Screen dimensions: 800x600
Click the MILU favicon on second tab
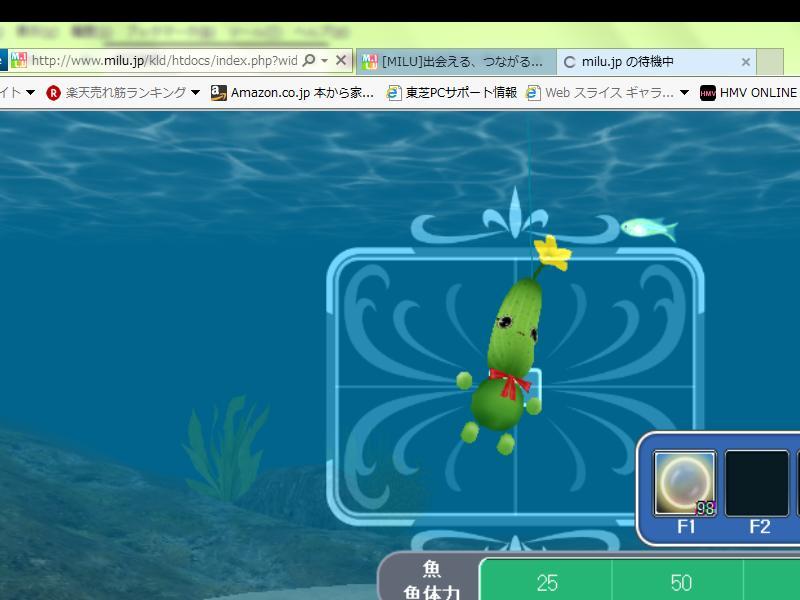(370, 62)
